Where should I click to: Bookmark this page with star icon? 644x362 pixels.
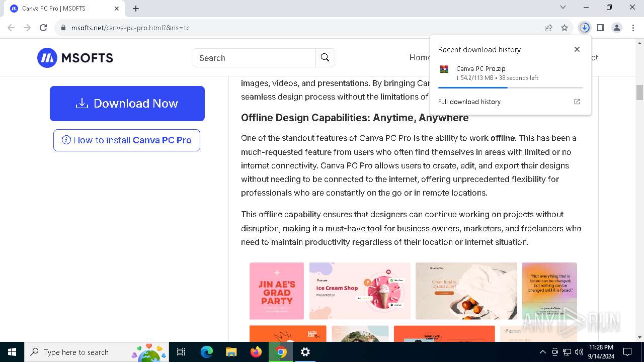click(565, 28)
